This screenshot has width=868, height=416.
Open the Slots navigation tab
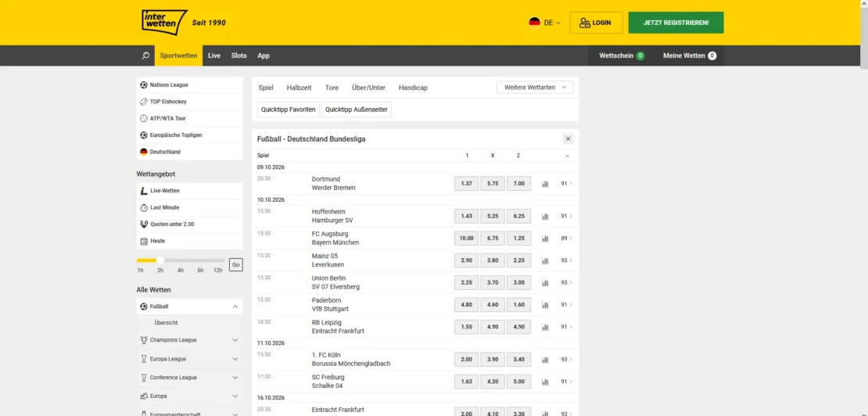[x=239, y=56]
